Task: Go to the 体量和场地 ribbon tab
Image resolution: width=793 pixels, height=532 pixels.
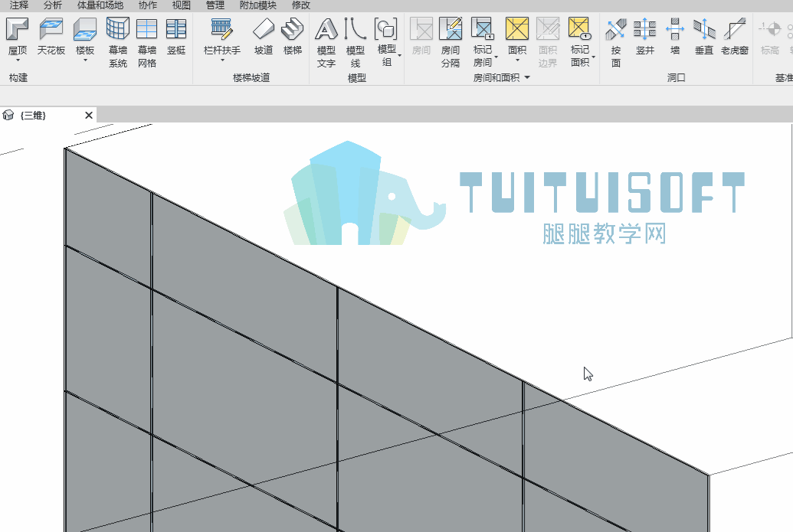Action: tap(100, 5)
